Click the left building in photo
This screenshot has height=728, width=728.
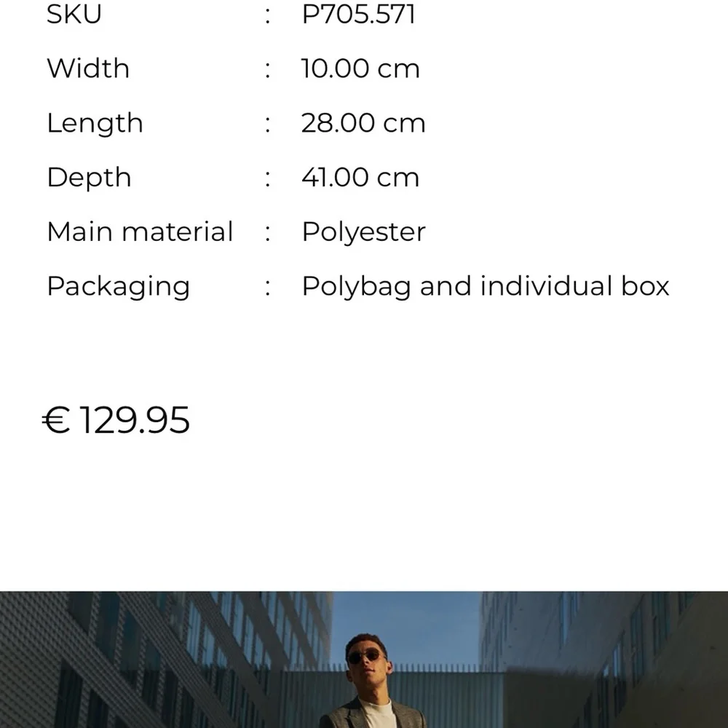click(139, 660)
